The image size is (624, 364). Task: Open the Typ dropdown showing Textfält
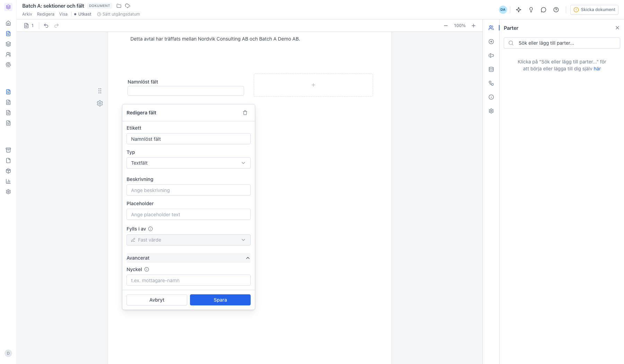(189, 163)
